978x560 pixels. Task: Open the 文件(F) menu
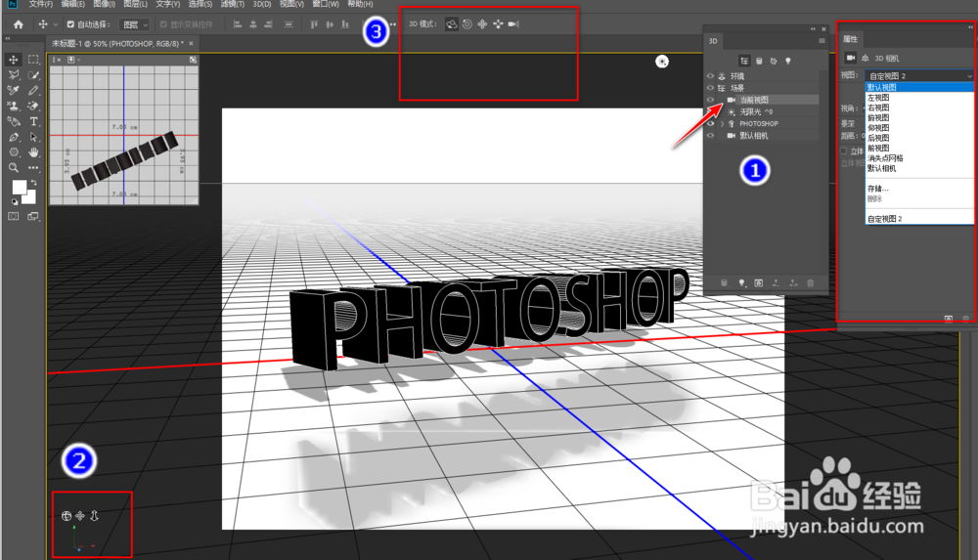40,4
